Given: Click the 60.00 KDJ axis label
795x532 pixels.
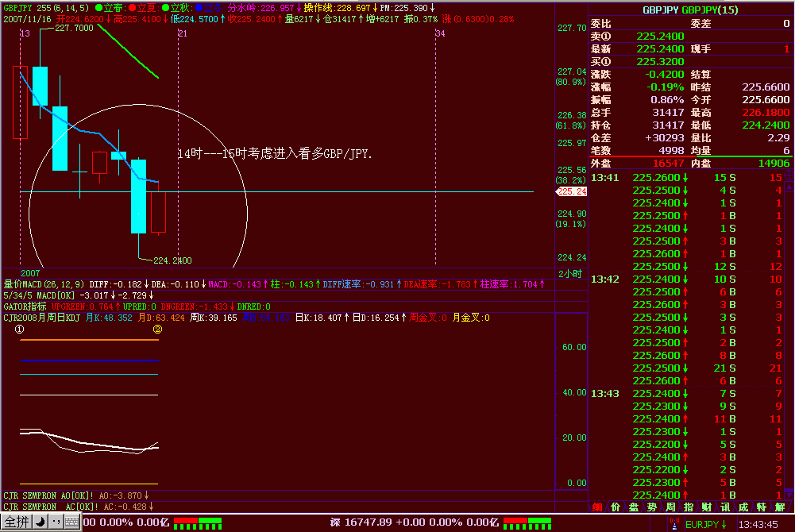Looking at the screenshot, I should click(x=574, y=347).
